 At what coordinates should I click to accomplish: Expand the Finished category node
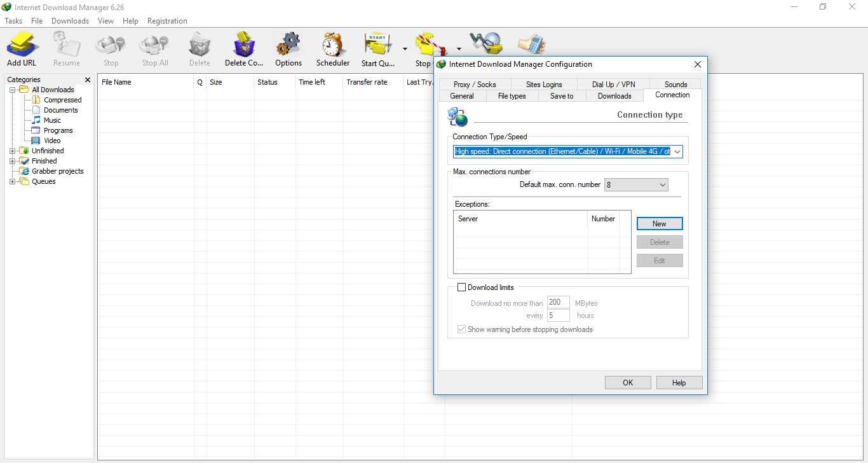click(13, 161)
